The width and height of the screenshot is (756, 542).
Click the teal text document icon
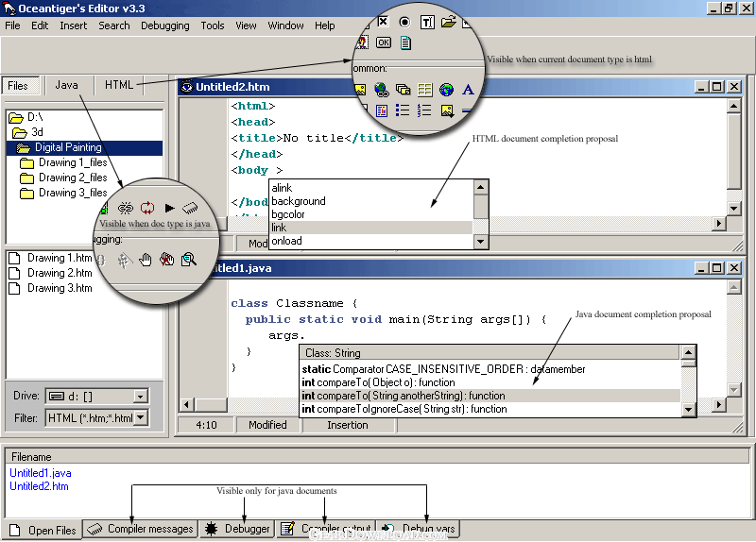click(406, 42)
